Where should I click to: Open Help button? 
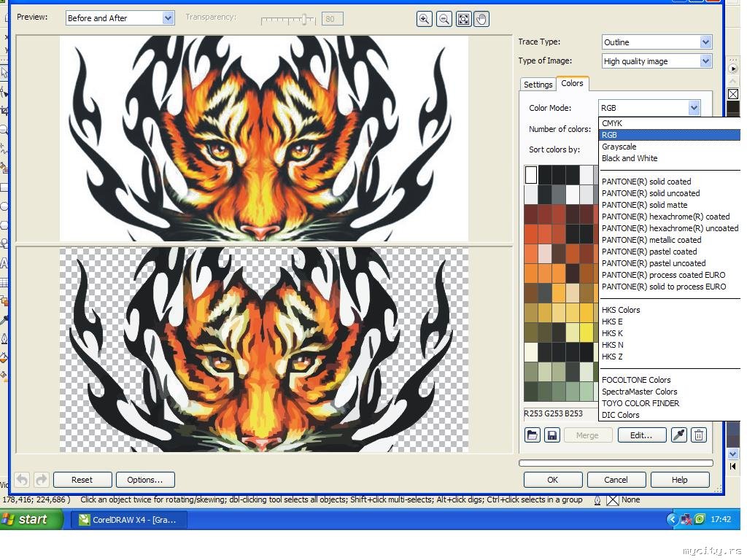coord(680,480)
